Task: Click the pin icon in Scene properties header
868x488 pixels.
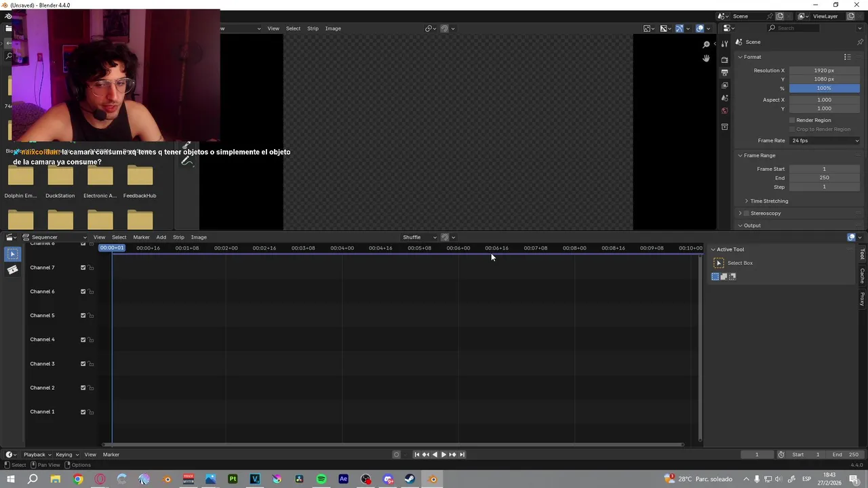Action: (860, 42)
